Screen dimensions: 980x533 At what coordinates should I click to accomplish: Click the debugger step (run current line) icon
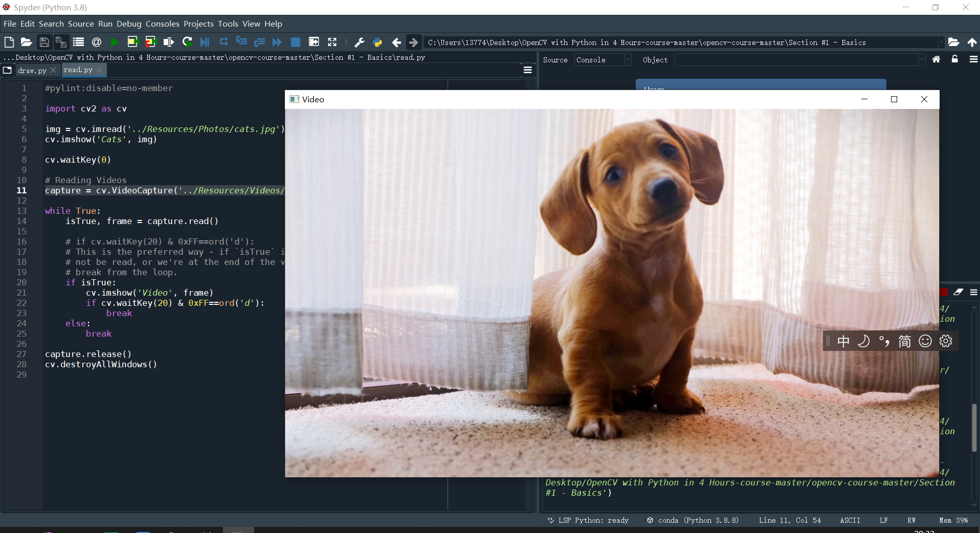pyautogui.click(x=224, y=42)
